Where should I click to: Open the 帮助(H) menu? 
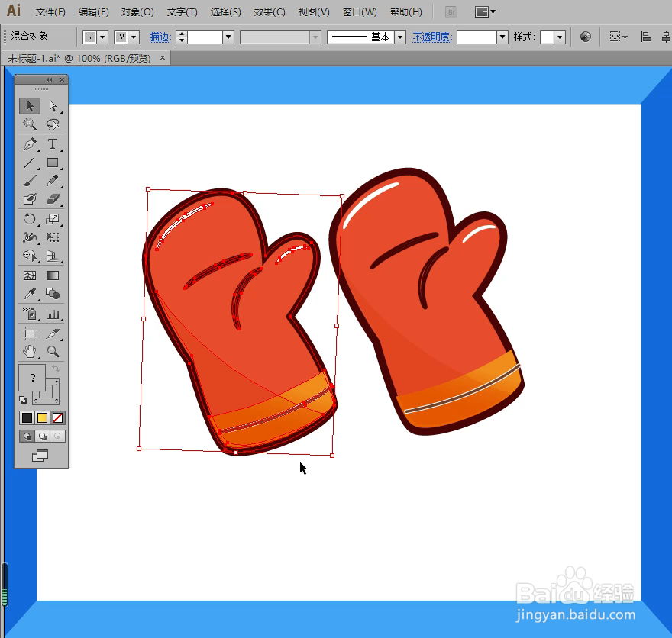tap(405, 12)
